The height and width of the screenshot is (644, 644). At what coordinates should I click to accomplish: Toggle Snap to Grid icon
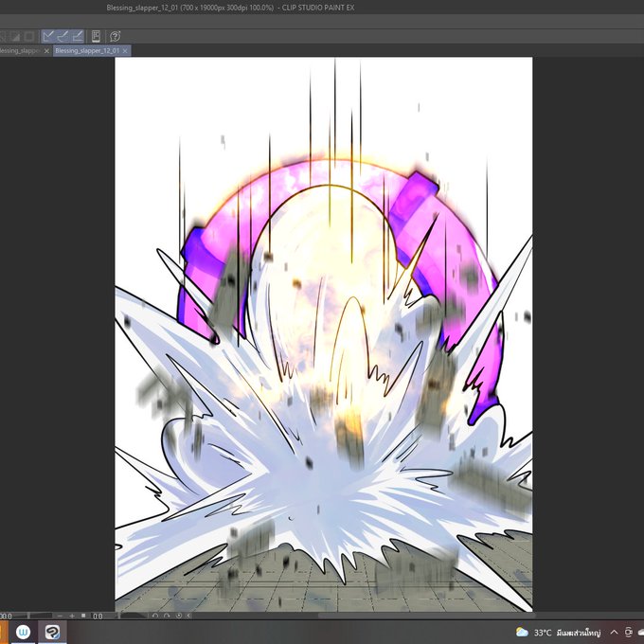tap(78, 37)
